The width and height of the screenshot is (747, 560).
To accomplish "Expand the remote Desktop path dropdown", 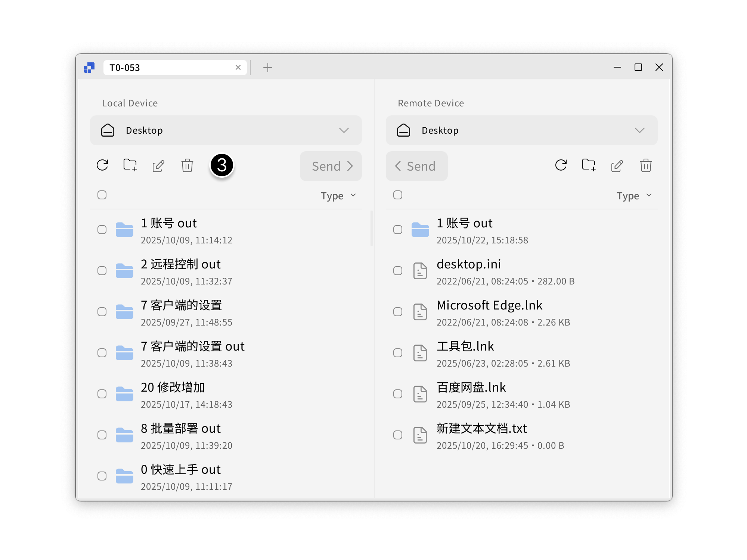I will [x=639, y=130].
